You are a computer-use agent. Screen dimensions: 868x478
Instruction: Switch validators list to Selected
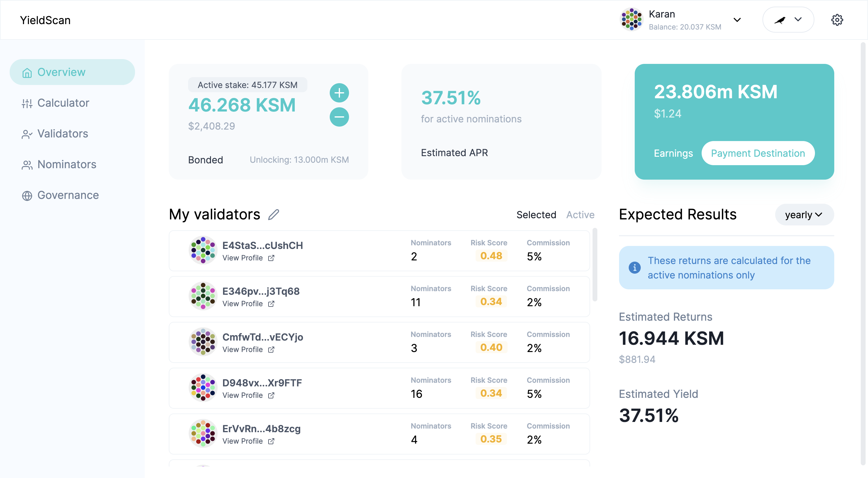point(536,215)
